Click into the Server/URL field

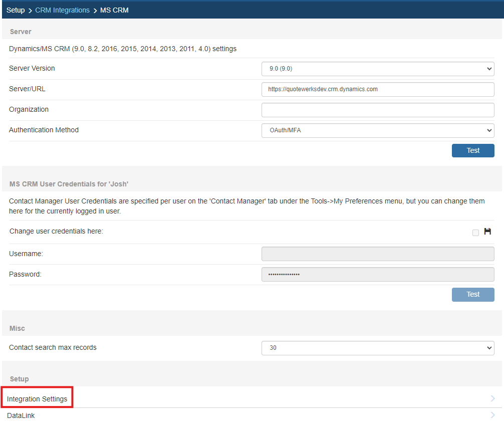pos(378,89)
